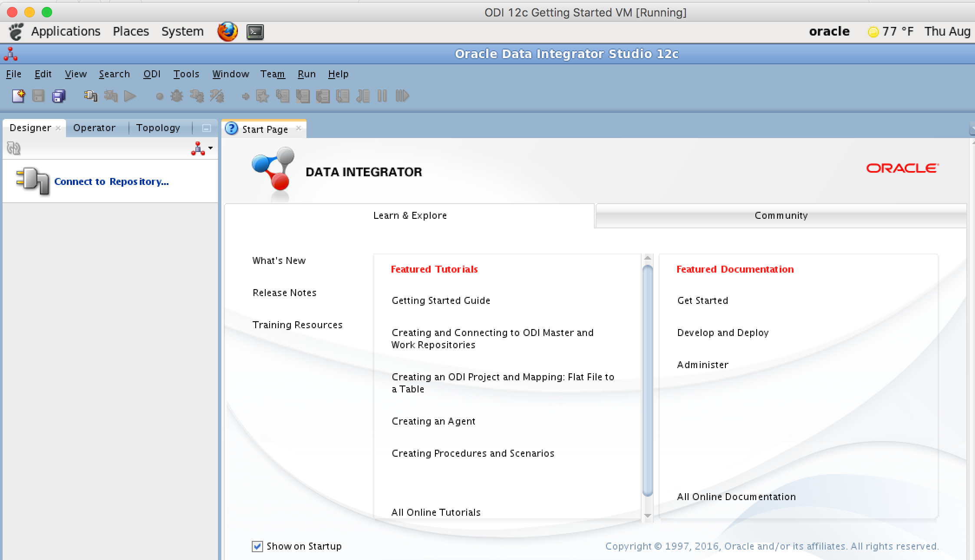Open the System menu
The width and height of the screenshot is (975, 560).
[182, 31]
